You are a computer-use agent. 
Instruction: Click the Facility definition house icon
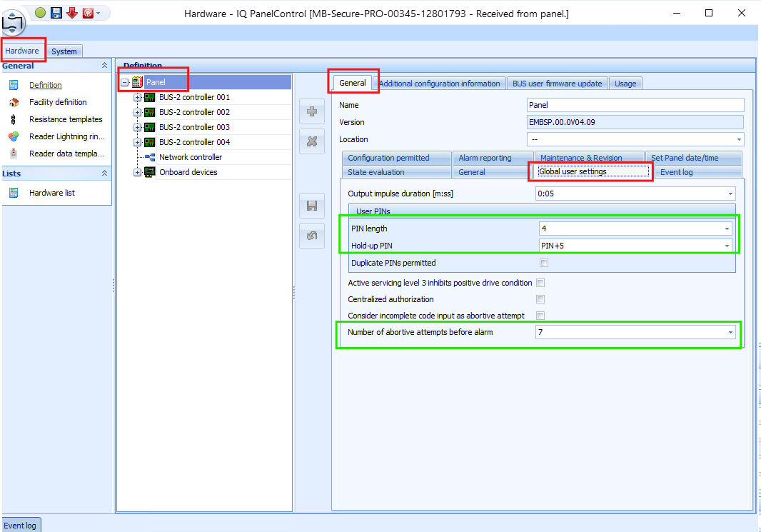pos(14,102)
